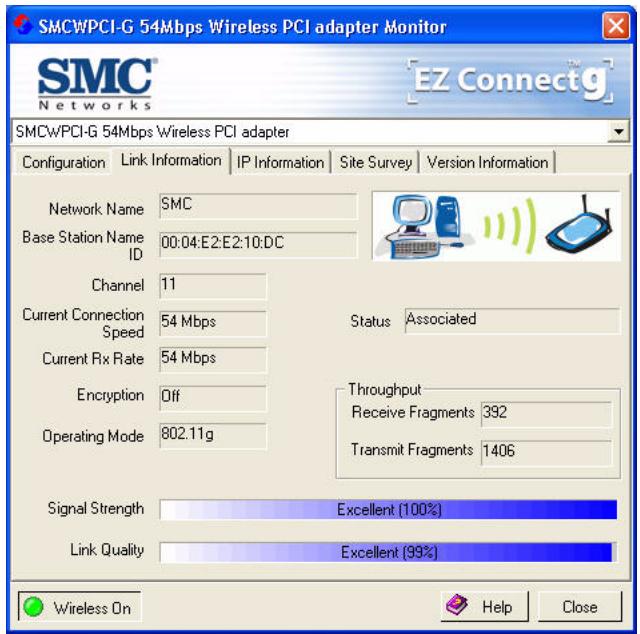This screenshot has width=640, height=634.
Task: Click the Operating Mode label
Action: pos(93,436)
